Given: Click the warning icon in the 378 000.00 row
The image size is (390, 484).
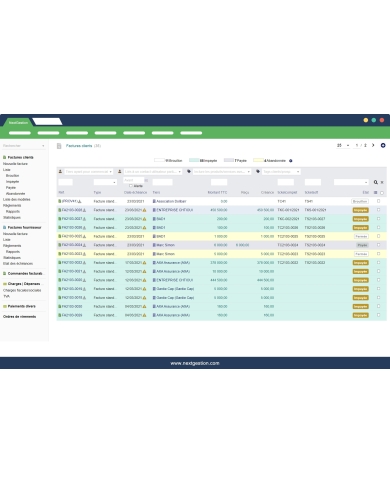Looking at the screenshot, I should pyautogui.click(x=144, y=263).
